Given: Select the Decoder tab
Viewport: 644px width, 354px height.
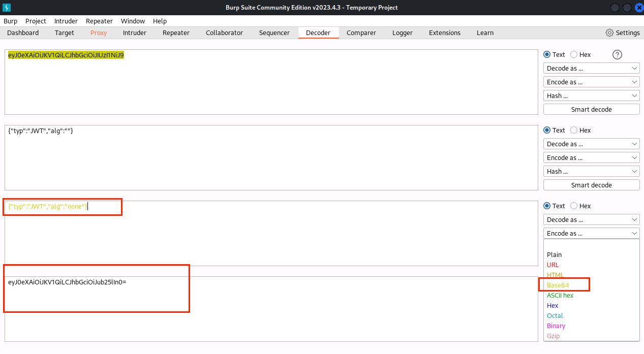Looking at the screenshot, I should [318, 33].
